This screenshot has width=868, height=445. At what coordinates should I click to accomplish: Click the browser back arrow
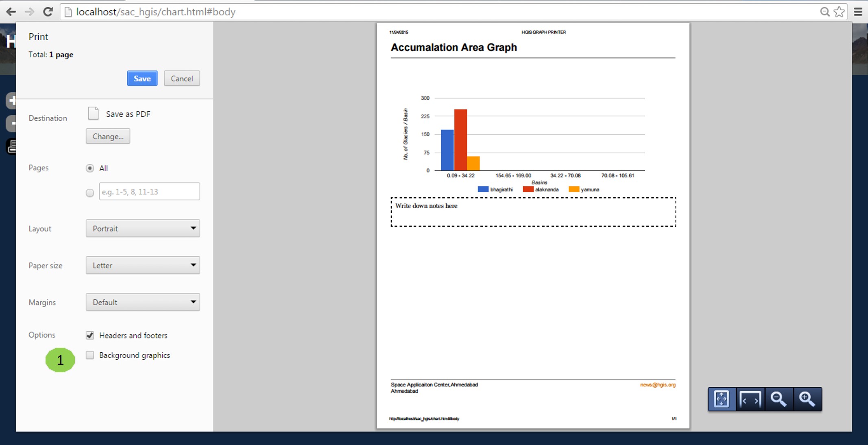[11, 12]
